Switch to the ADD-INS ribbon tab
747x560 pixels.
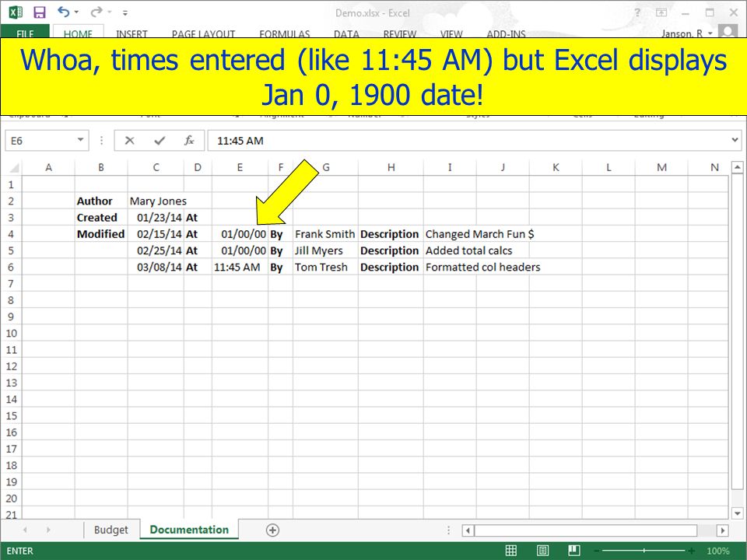[506, 33]
